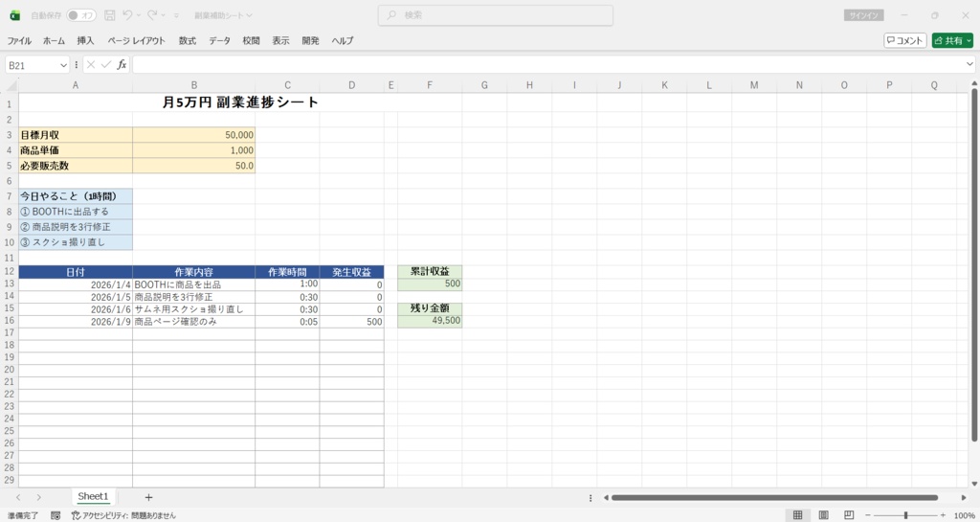Click the formula bar input area
The height and width of the screenshot is (522, 980).
point(548,64)
